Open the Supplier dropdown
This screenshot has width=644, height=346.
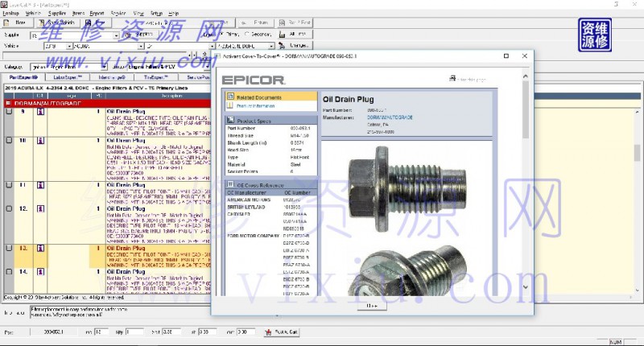point(116,35)
